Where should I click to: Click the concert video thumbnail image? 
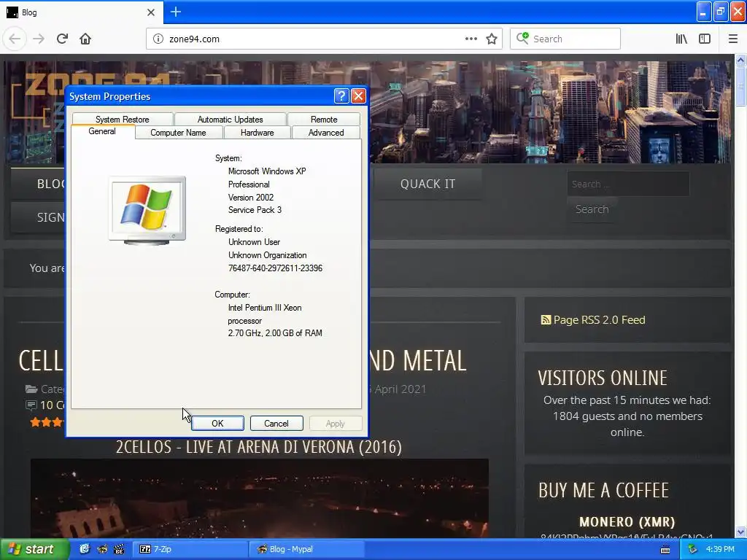260,499
